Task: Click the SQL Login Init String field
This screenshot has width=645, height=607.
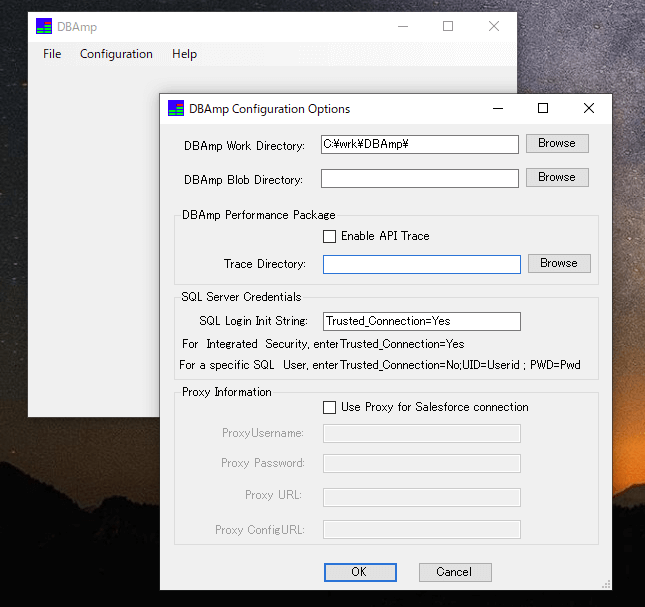Action: pos(422,321)
